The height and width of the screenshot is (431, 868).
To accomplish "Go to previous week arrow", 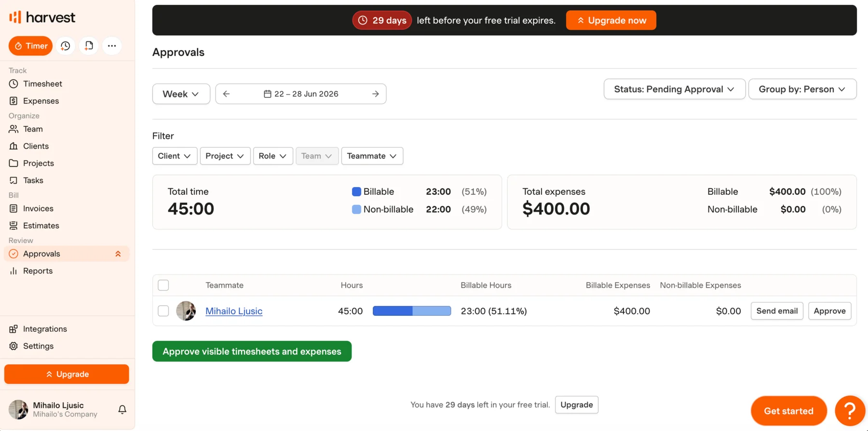I will 226,94.
